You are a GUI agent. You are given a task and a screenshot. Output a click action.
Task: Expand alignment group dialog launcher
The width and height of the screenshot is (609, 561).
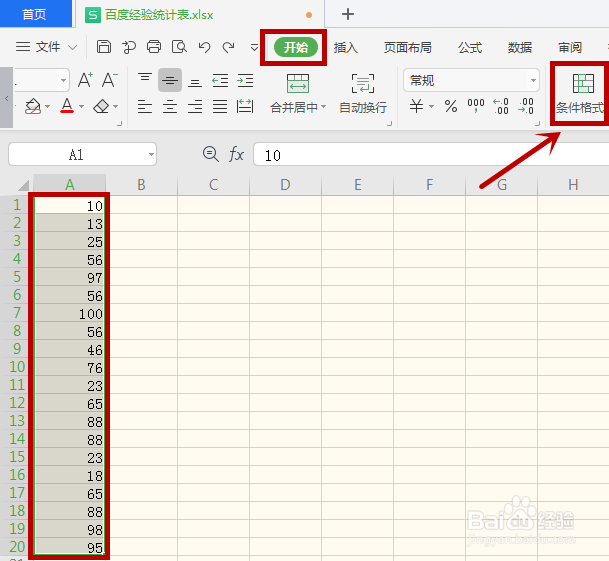pyautogui.click(x=389, y=124)
